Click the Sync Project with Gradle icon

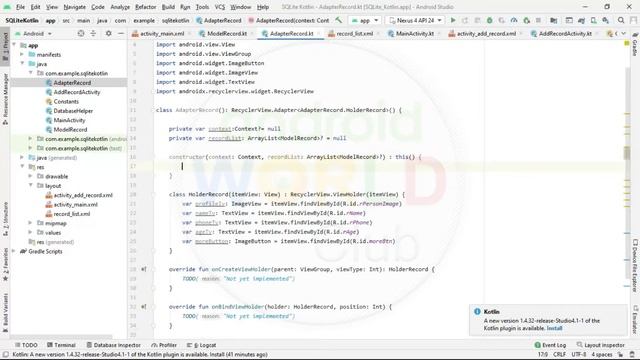(x=581, y=20)
